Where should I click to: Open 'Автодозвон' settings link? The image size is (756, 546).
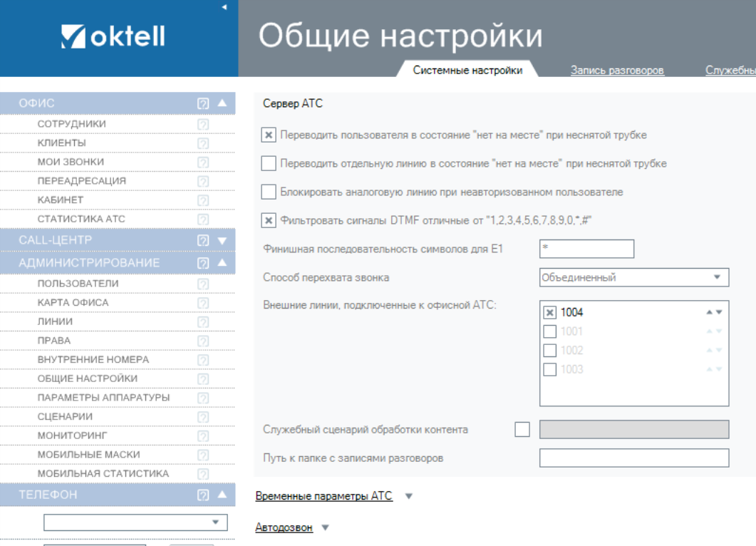click(x=284, y=527)
